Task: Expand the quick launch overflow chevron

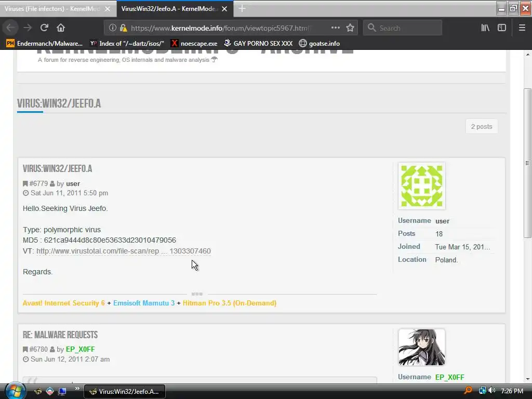Action: [x=77, y=389]
